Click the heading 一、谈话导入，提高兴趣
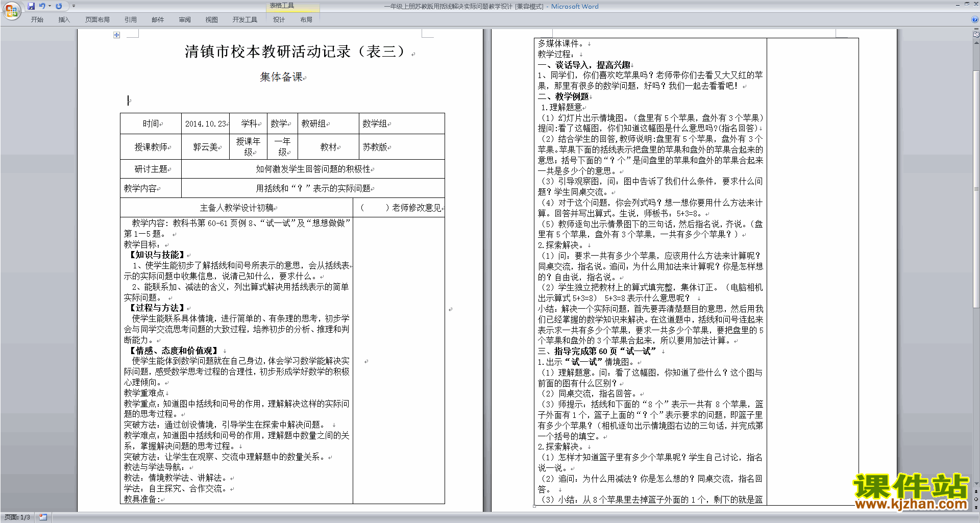980x523 pixels. tap(584, 65)
